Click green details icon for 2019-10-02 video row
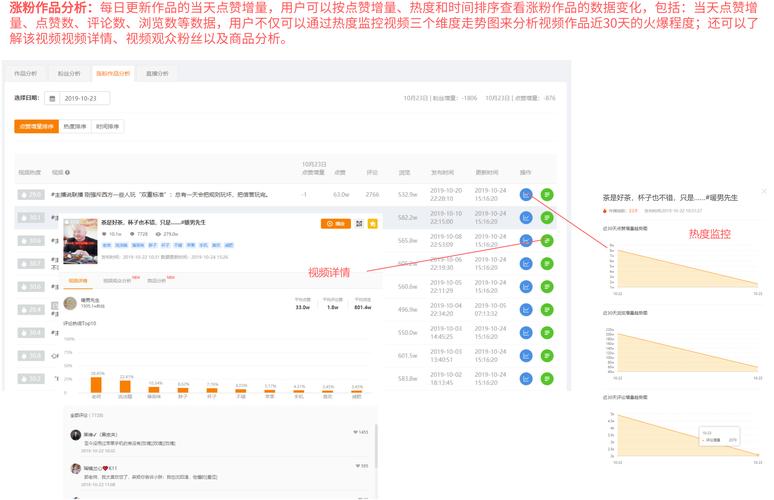The height and width of the screenshot is (500, 774). click(x=547, y=379)
